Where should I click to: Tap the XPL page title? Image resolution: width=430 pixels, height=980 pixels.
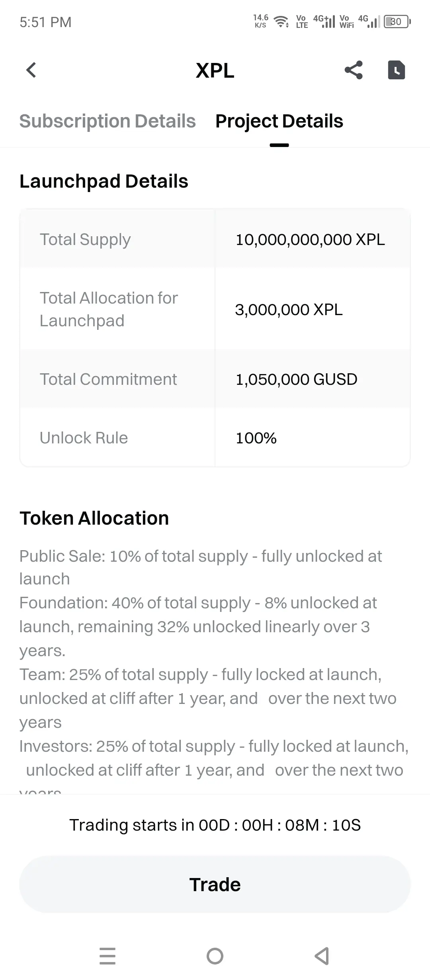tap(215, 71)
